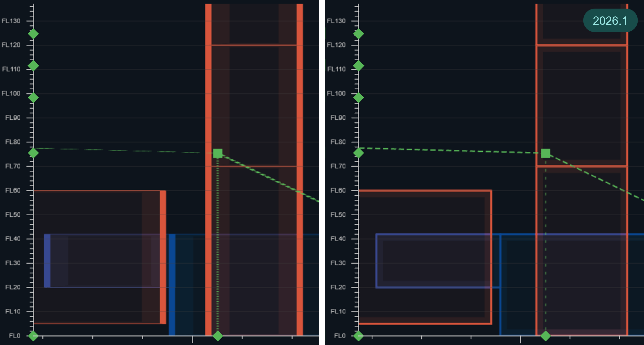Select left panel's green diamond between FL80 and FL70
644x345 pixels.
tap(33, 153)
